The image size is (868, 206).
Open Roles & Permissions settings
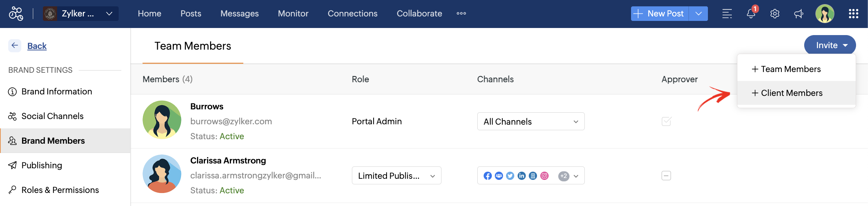point(60,190)
